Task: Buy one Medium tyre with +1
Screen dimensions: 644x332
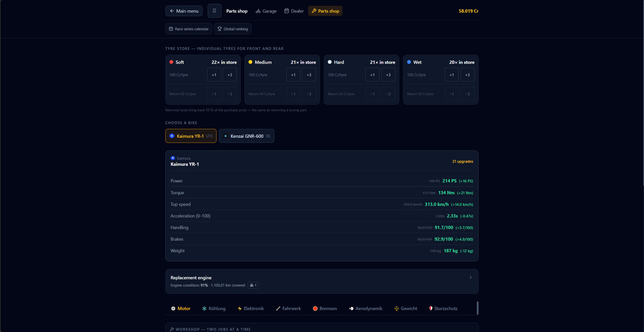Action: pyautogui.click(x=293, y=75)
